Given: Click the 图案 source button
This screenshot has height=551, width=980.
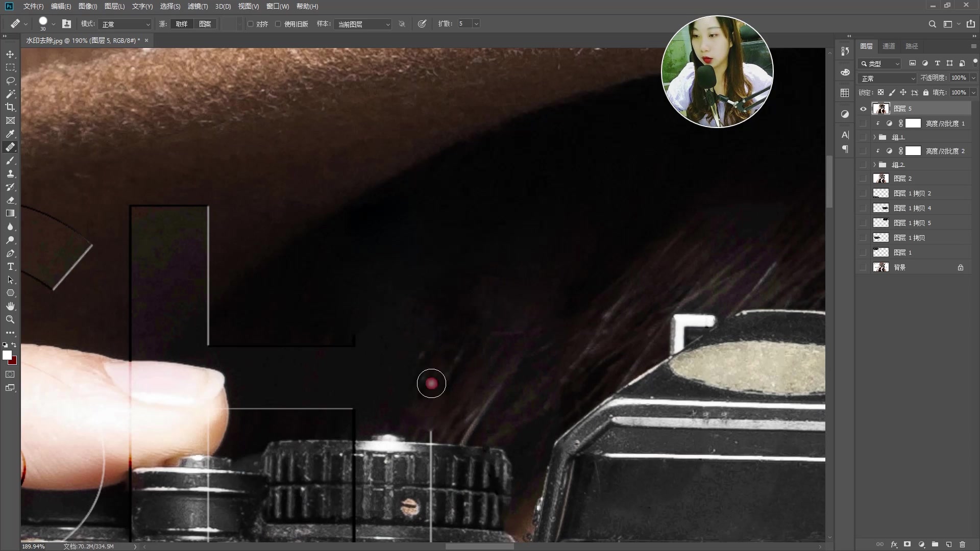Looking at the screenshot, I should 205,24.
